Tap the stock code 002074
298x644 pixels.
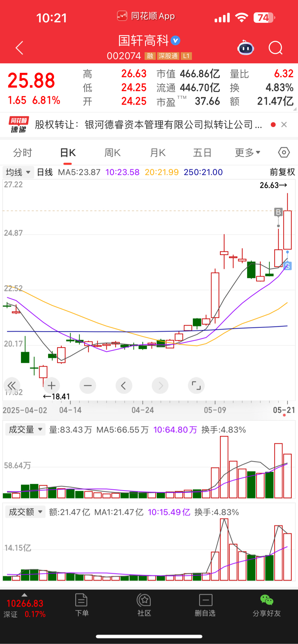click(x=124, y=56)
